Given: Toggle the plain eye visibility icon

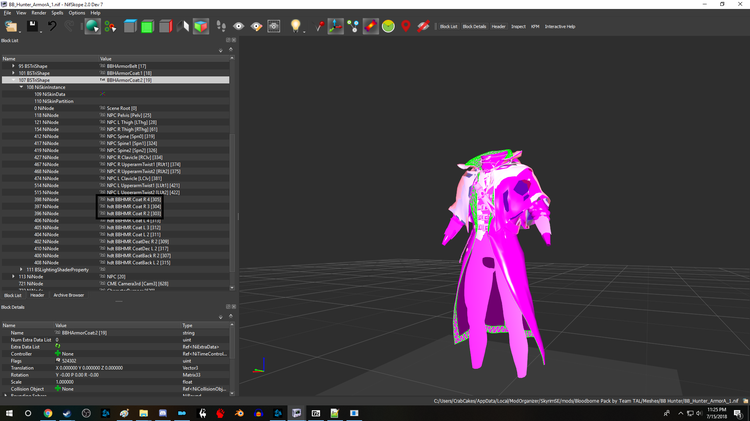Looking at the screenshot, I should coord(239,26).
